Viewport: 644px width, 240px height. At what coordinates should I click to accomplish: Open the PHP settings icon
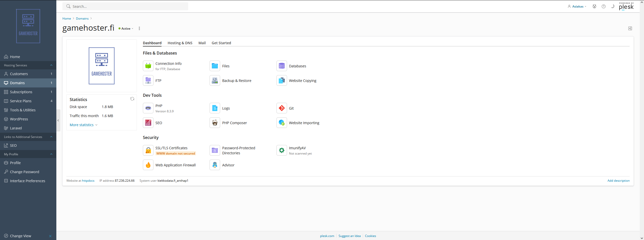[148, 108]
